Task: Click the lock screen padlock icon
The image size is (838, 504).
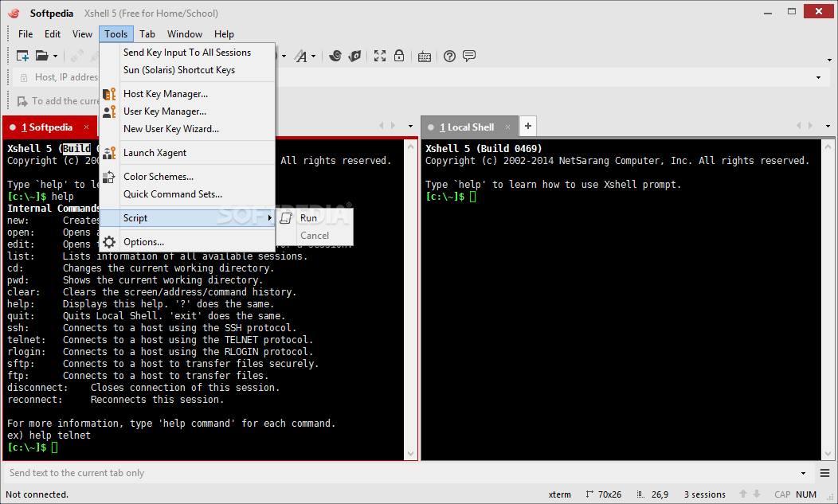Action: (x=399, y=56)
